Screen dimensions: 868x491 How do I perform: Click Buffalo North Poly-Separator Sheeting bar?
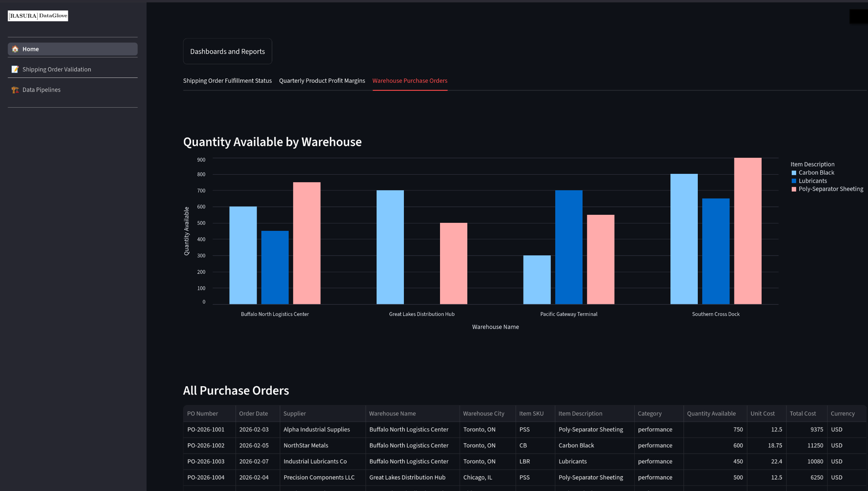click(307, 243)
